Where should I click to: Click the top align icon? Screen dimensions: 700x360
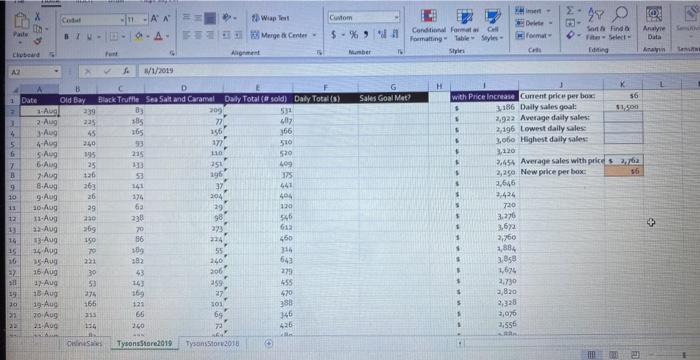[x=187, y=18]
